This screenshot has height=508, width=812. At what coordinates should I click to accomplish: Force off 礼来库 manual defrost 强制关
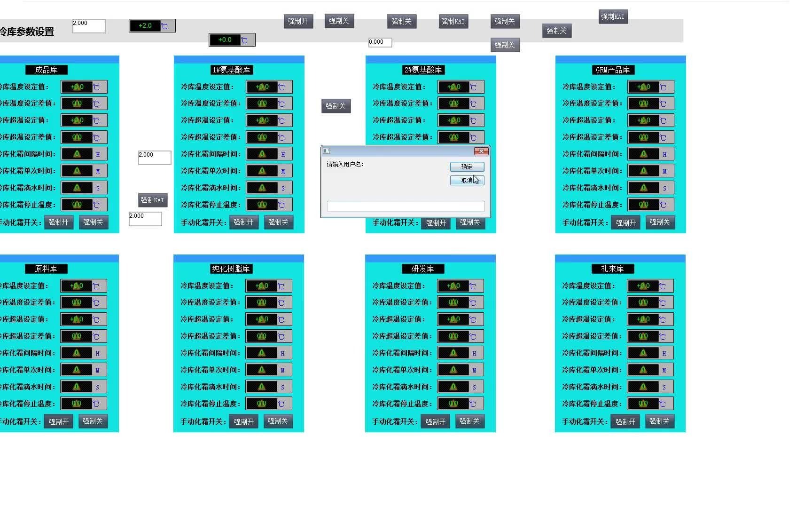660,421
